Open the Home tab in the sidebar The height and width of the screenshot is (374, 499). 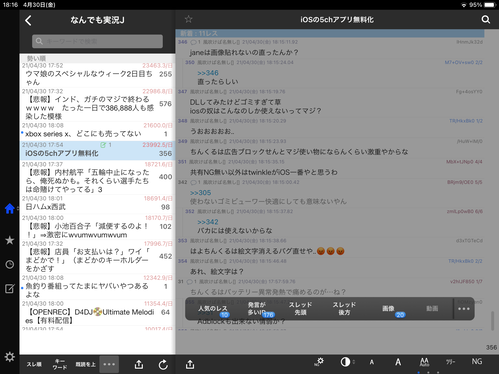10,209
